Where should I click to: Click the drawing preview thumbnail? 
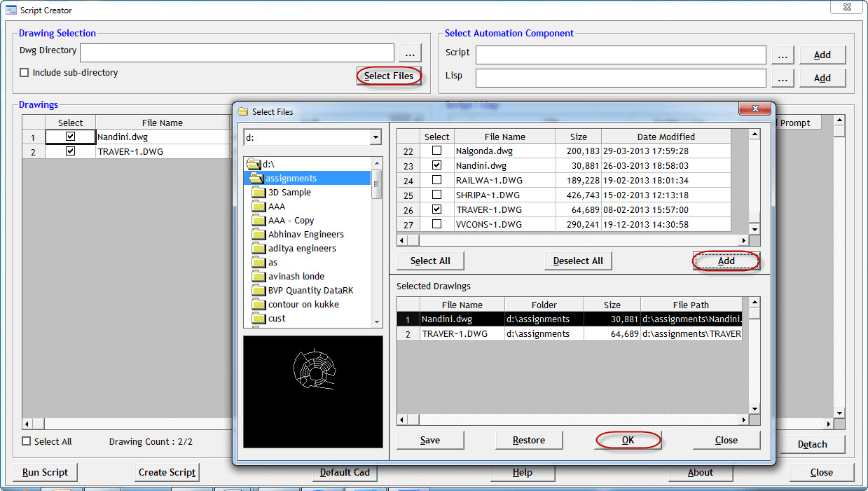click(x=312, y=392)
